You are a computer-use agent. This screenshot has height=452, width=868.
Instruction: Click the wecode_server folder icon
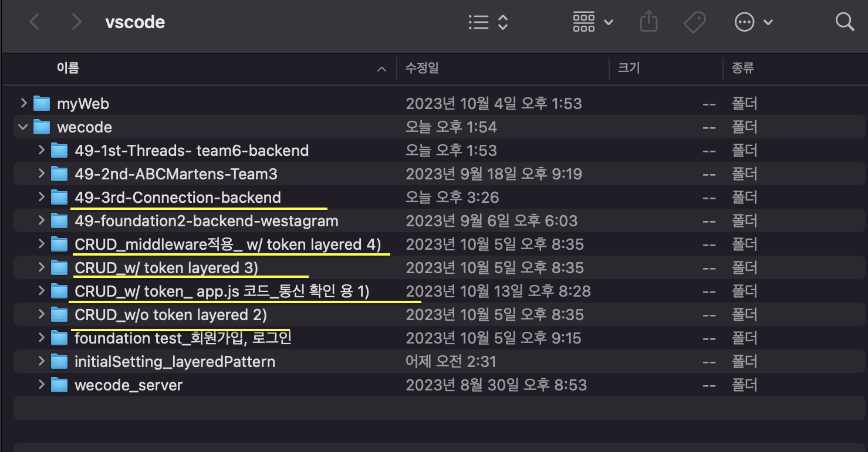click(59, 385)
